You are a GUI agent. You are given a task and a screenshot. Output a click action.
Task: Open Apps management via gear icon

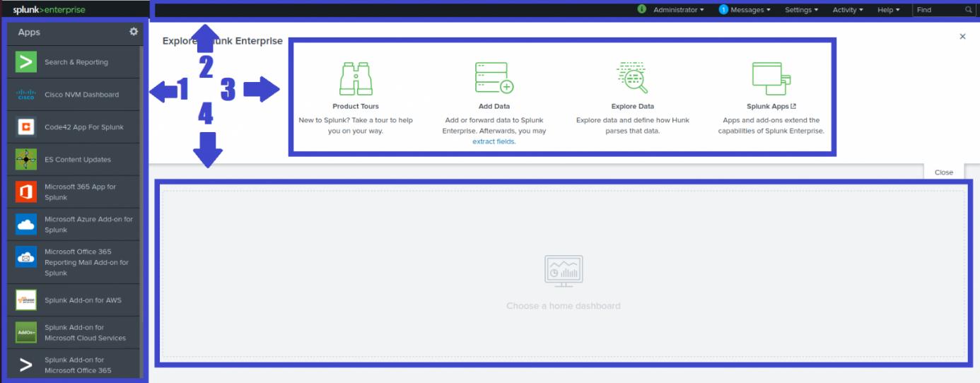click(x=134, y=32)
